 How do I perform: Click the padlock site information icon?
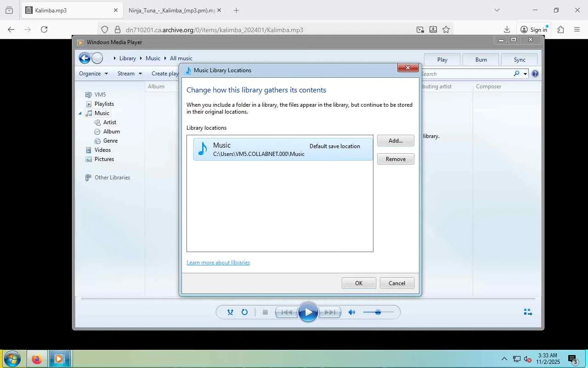click(117, 29)
